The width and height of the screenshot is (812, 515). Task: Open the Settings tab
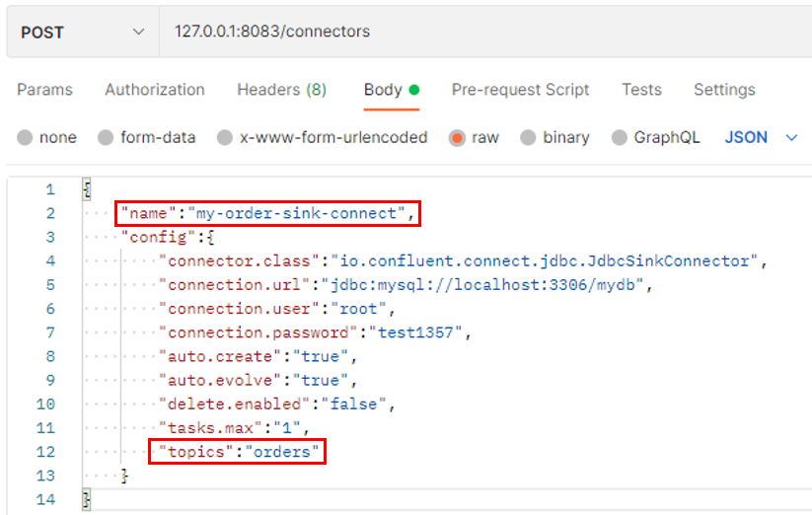tap(724, 90)
